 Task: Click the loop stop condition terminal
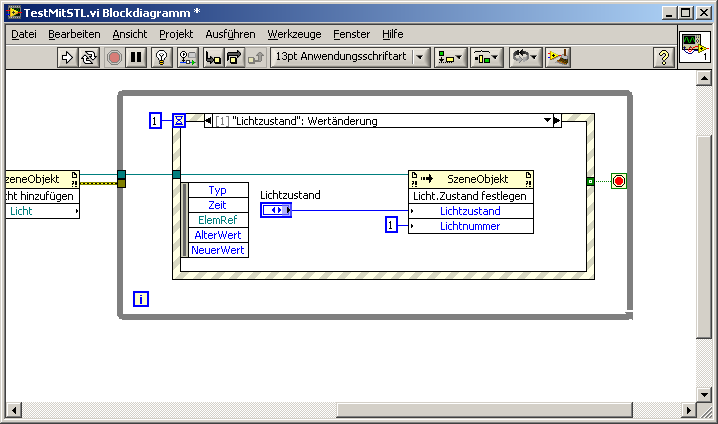(619, 181)
